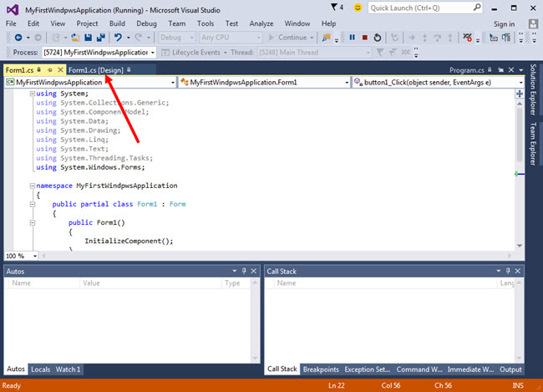Collapse the public partial class Form1 block
543x392 pixels.
pos(33,204)
